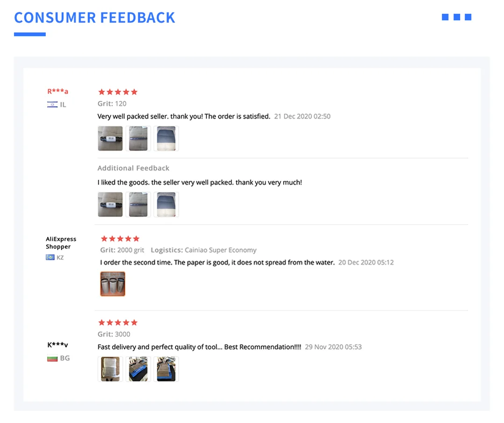Click the Consumer Feedback heading
Screen dimensions: 504x423
pyautogui.click(x=95, y=18)
